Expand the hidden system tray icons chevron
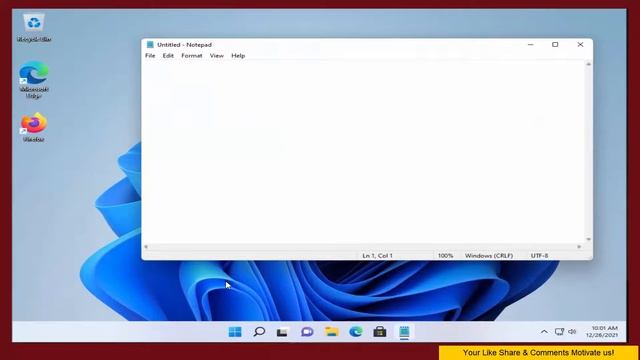 (544, 332)
